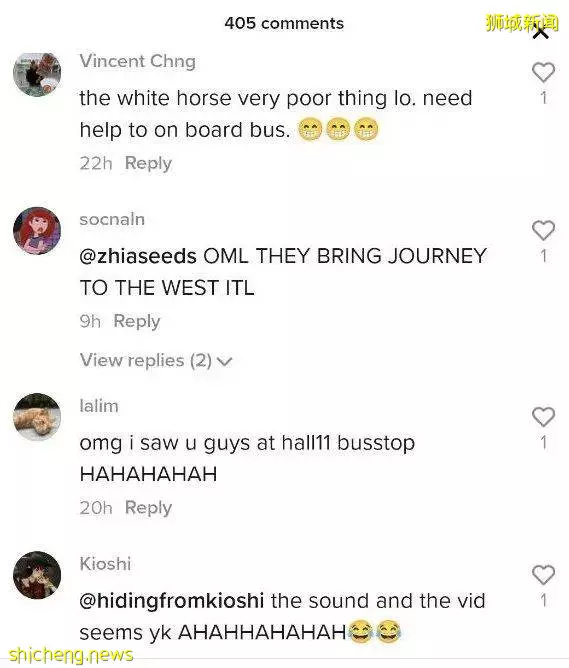Open the @zhiaseeds mention
Viewport: 569px width, 668px height.
[x=138, y=256]
